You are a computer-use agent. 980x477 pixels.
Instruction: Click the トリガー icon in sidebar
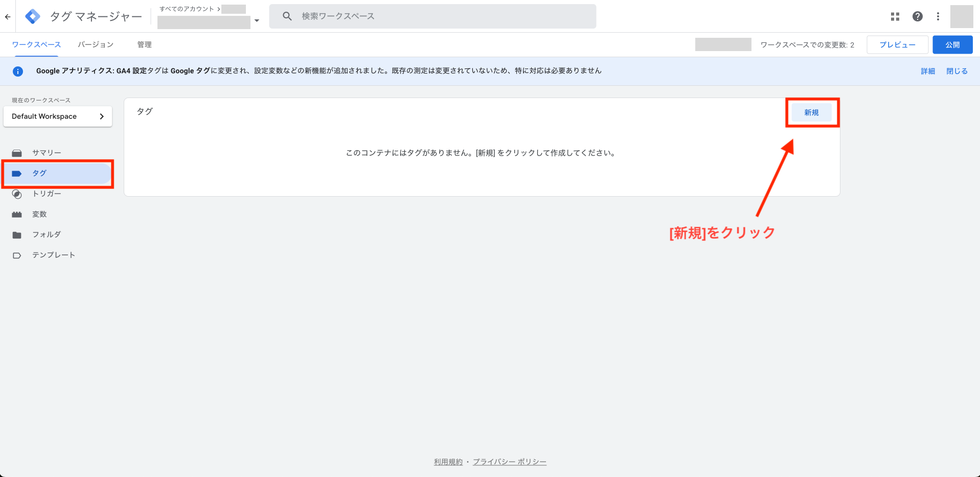point(17,194)
